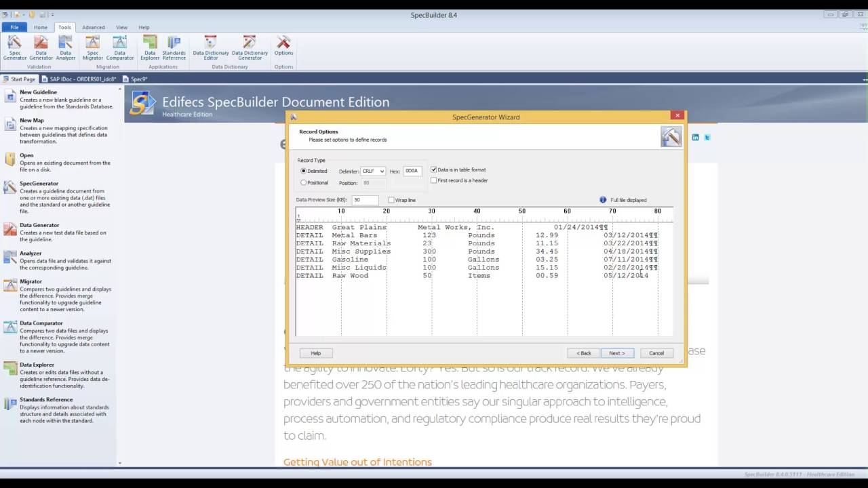Image resolution: width=868 pixels, height=488 pixels.
Task: Click the LinkedIn icon on start page
Action: (x=695, y=137)
